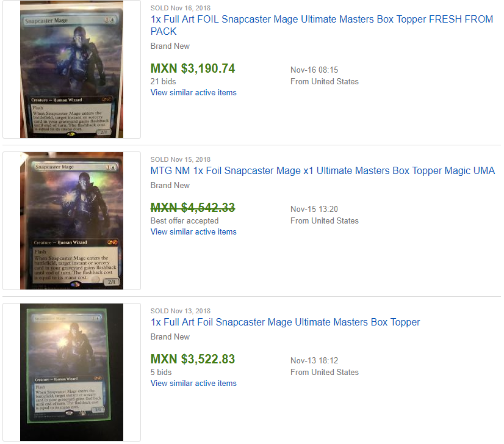View similar active items for the MXN $3,522.83 listing
This screenshot has width=504, height=444.
point(193,384)
